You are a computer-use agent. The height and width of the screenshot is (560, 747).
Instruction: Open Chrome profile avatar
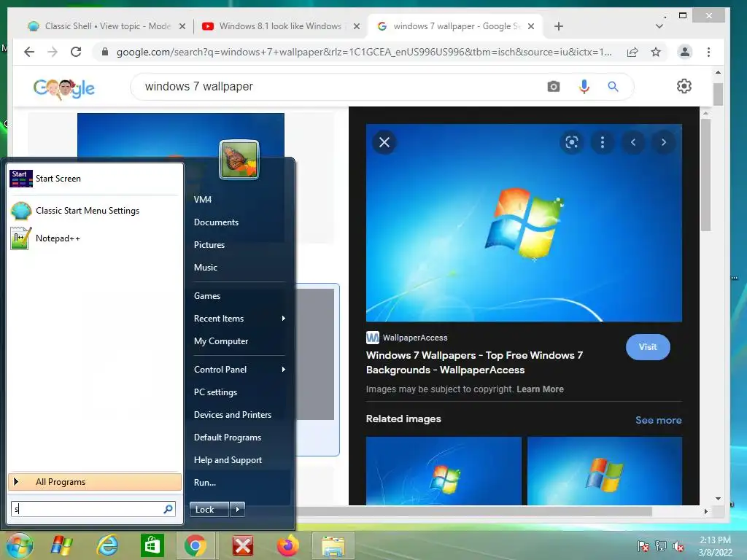click(685, 52)
